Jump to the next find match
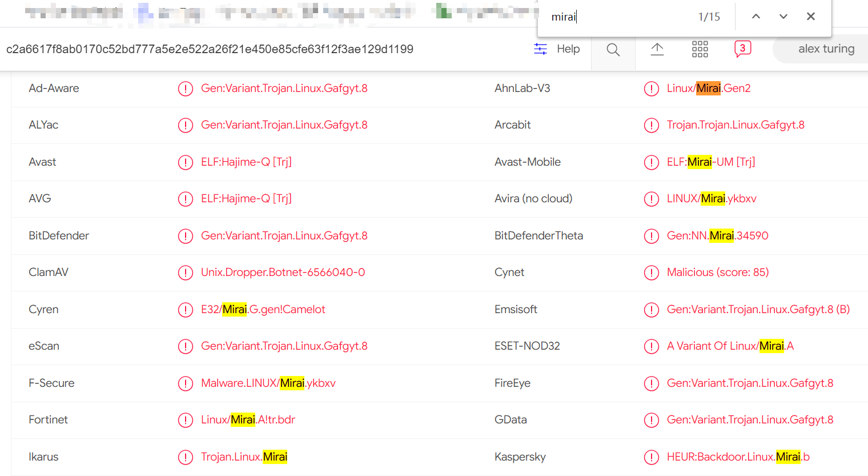This screenshot has height=476, width=868. point(783,17)
